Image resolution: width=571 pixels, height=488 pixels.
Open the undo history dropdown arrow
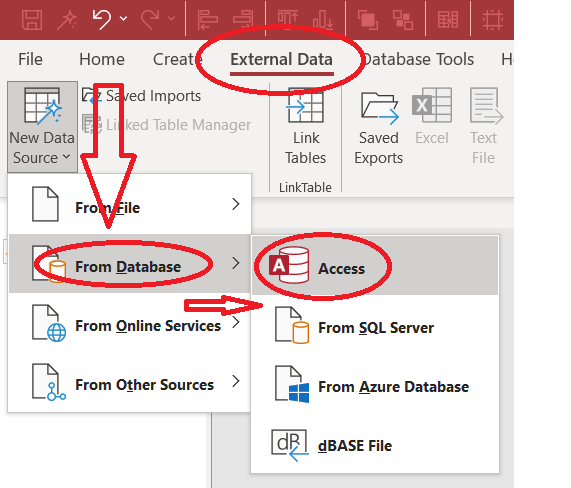pos(123,19)
